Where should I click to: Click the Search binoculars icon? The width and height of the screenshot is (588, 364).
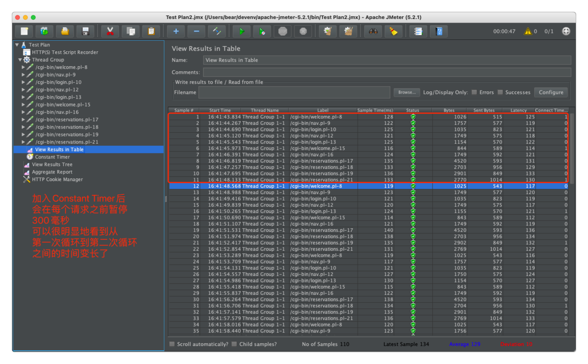pos(373,31)
